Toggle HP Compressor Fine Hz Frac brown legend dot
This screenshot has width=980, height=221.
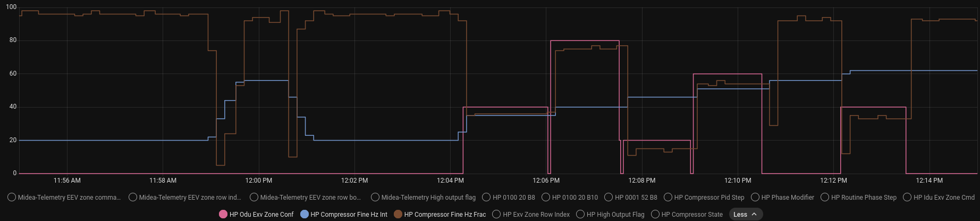pyautogui.click(x=398, y=214)
